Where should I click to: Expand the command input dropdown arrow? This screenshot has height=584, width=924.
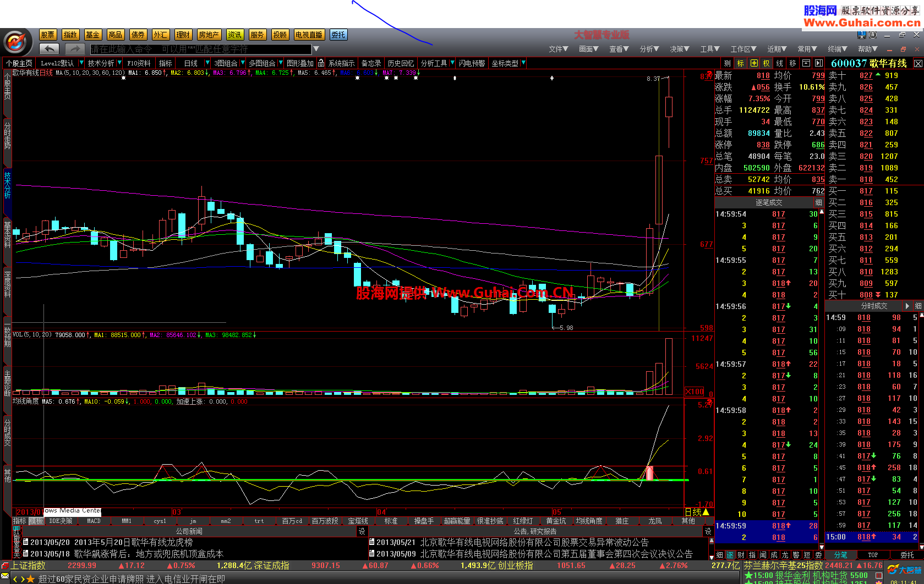(x=316, y=49)
